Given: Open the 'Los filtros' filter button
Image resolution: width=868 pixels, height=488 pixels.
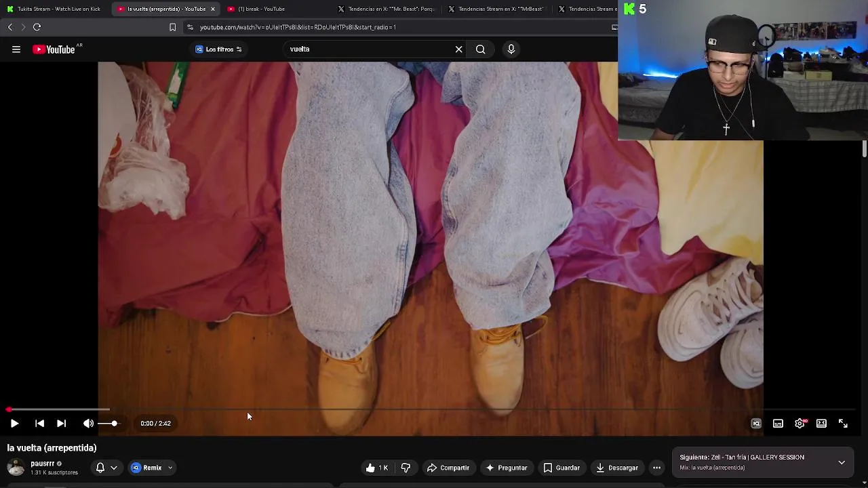Looking at the screenshot, I should point(218,49).
